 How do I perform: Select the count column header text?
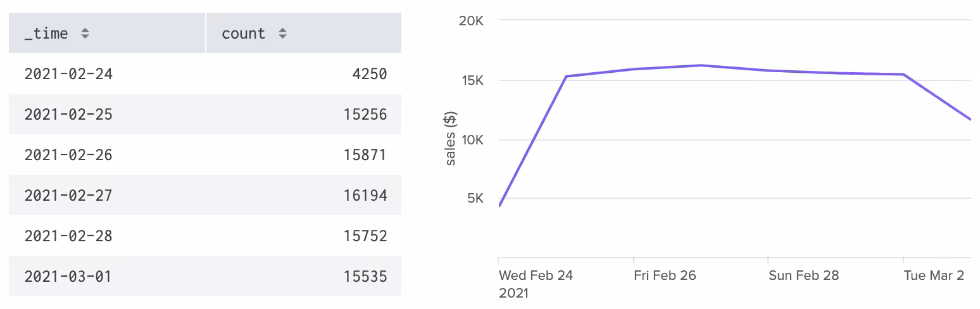[x=243, y=34]
